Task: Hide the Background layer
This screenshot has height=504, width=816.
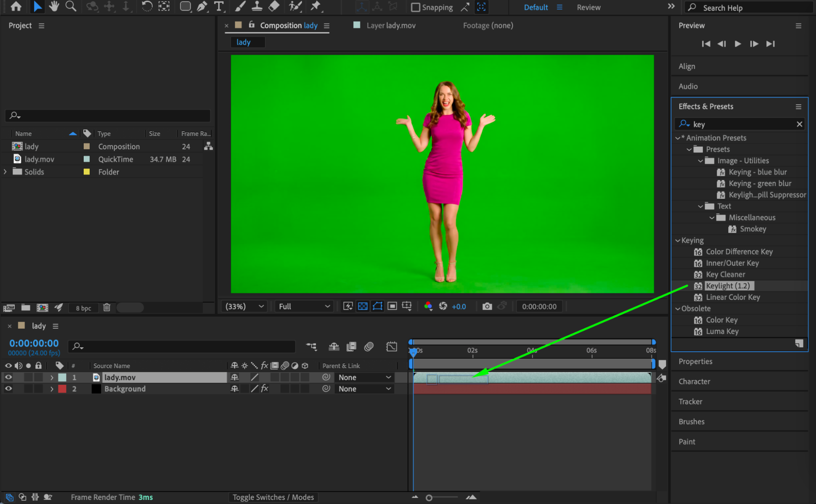Action: tap(8, 389)
